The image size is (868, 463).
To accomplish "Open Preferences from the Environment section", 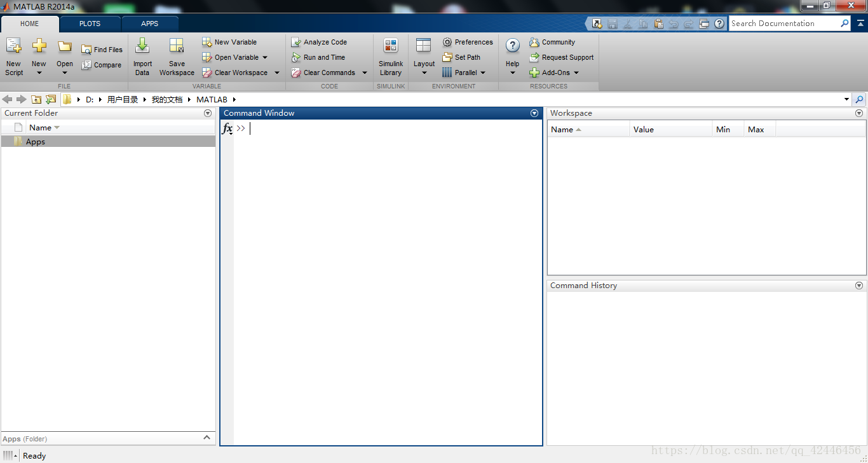I will [x=468, y=42].
